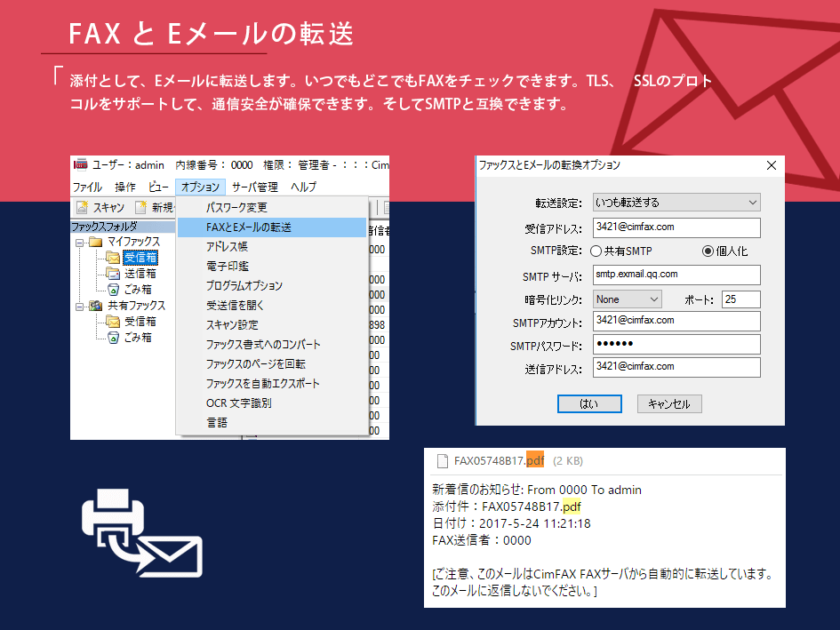840x630 pixels.
Task: Open the ファイル menu
Action: click(x=87, y=187)
